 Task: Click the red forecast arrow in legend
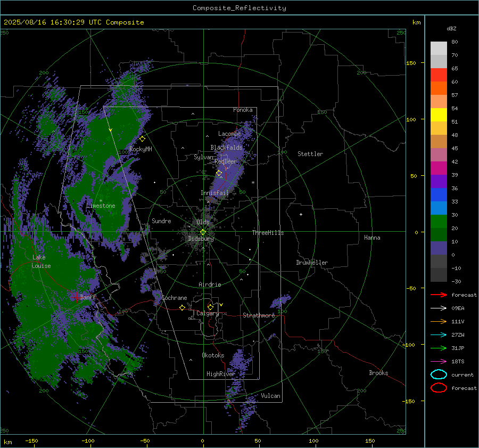click(x=439, y=295)
